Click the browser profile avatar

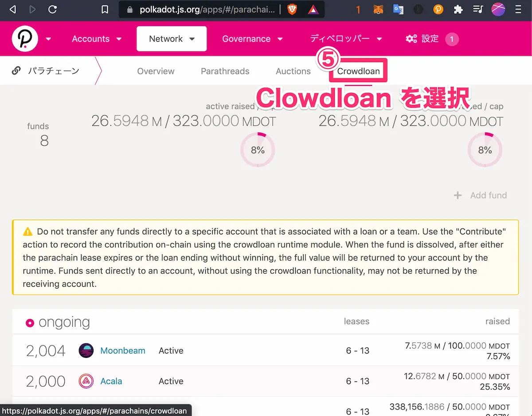498,9
